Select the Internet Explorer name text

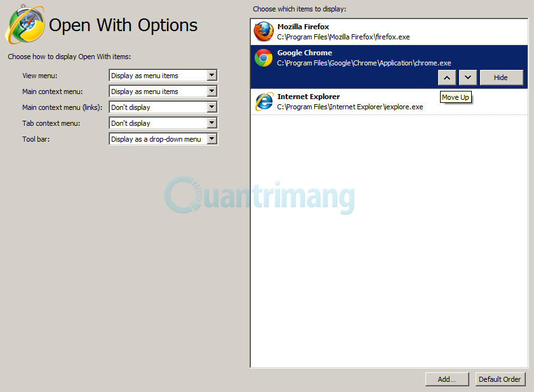309,97
